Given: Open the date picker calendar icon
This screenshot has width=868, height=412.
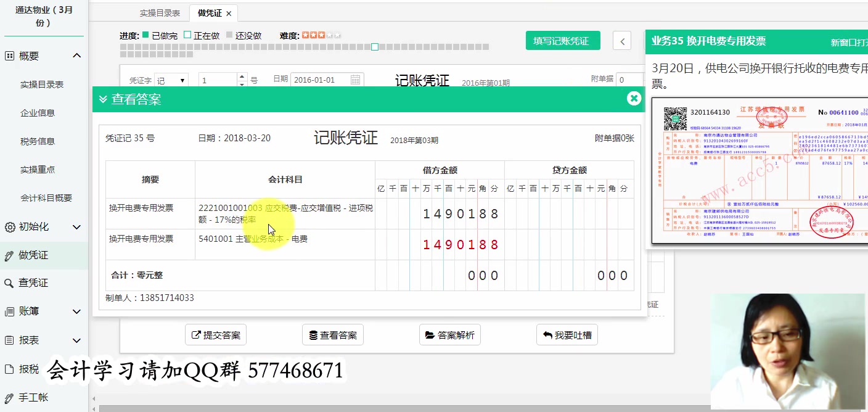Looking at the screenshot, I should (x=356, y=79).
